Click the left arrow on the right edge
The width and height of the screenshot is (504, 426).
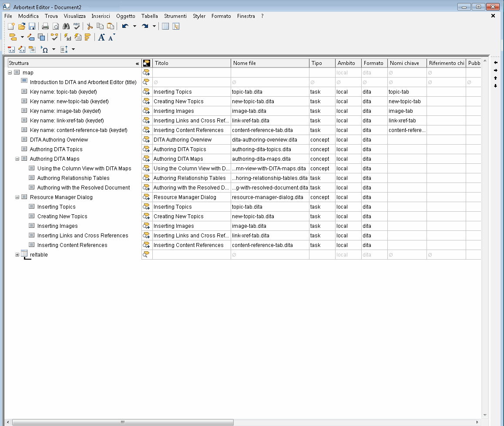496,63
